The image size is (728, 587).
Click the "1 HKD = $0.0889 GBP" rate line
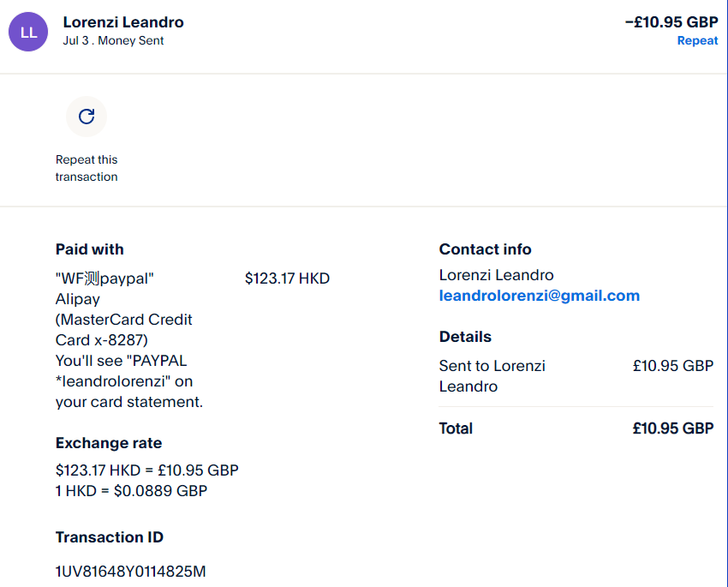131,491
